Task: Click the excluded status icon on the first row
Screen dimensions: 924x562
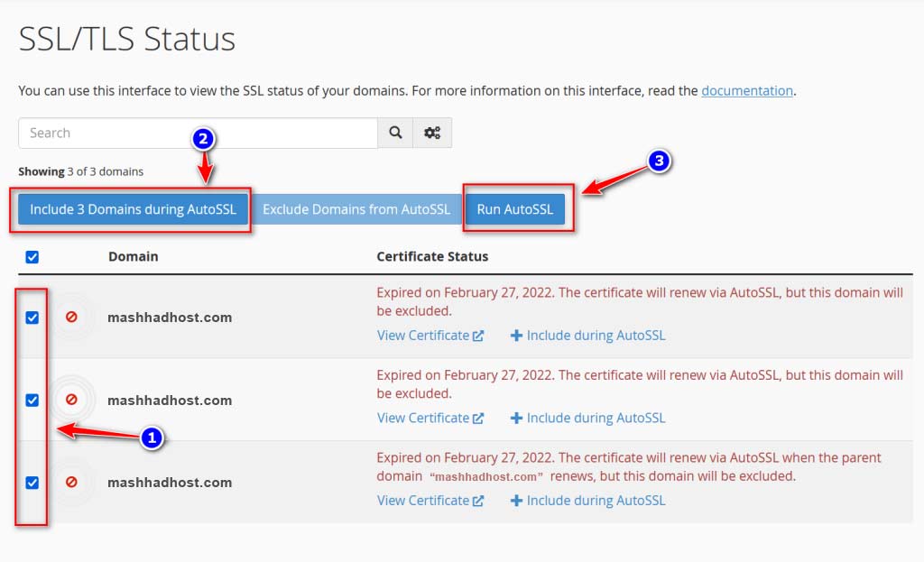Action: (x=72, y=317)
